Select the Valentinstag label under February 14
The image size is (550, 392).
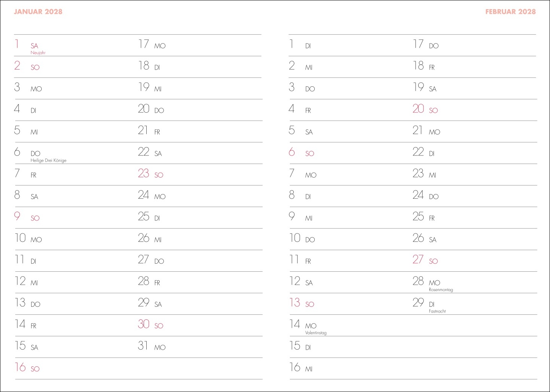[316, 333]
